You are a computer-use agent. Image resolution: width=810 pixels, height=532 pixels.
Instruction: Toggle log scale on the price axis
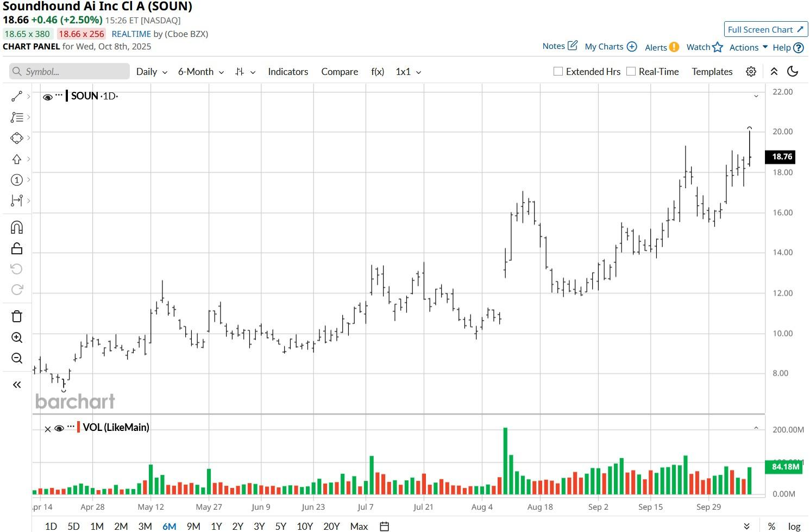[794, 526]
